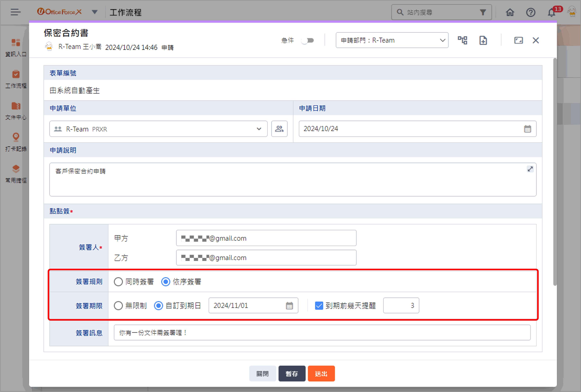Click the home icon in header
Viewport: 581px width, 392px height.
pos(510,12)
